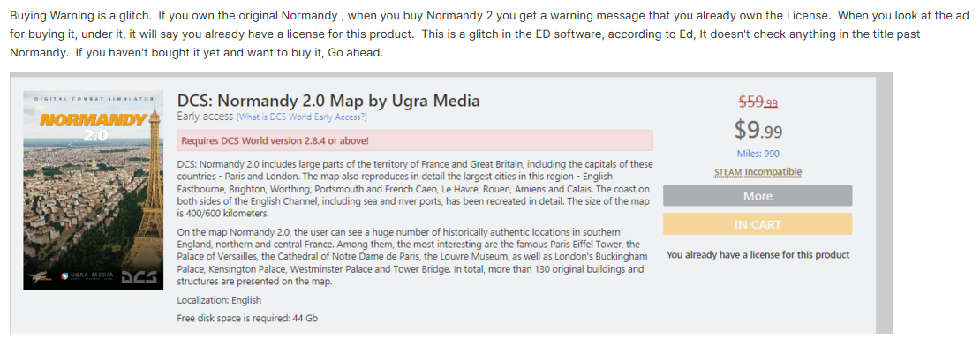Click the yellow IN CART button
This screenshot has height=339, width=980.
pos(758,224)
